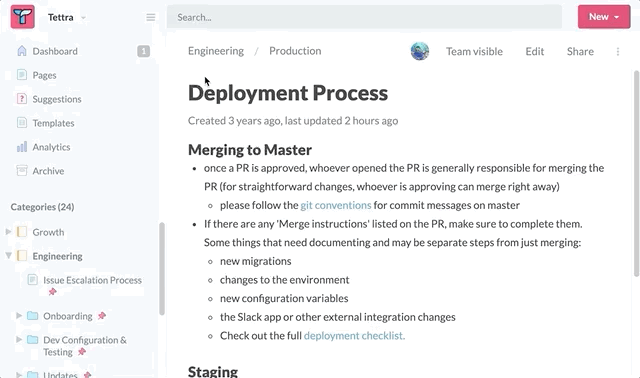The image size is (640, 378).
Task: Click the Team visible setting
Action: [474, 51]
